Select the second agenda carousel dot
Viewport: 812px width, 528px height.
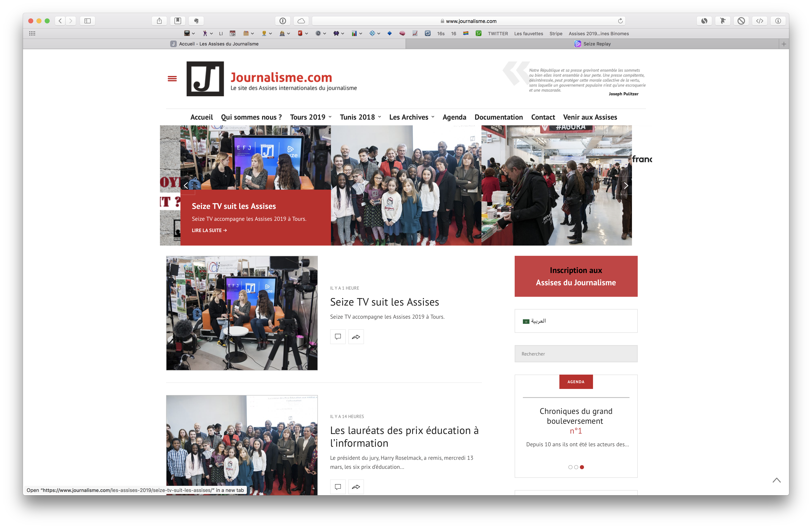coord(576,467)
